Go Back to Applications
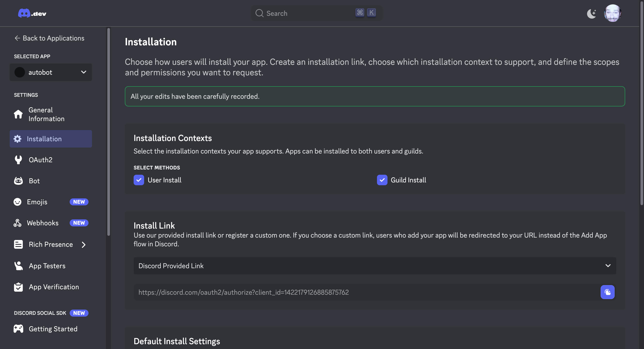This screenshot has height=349, width=644. point(50,38)
